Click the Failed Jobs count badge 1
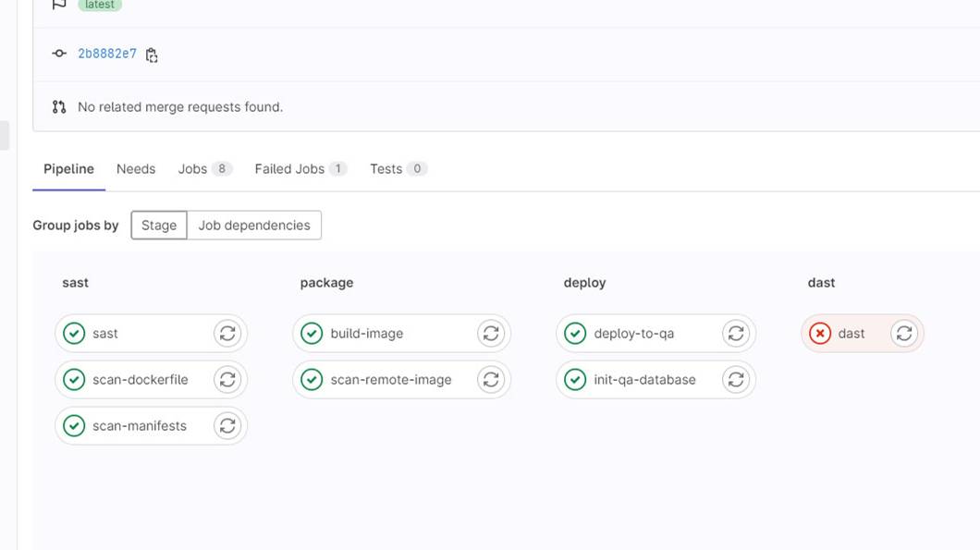This screenshot has width=980, height=550. (338, 169)
